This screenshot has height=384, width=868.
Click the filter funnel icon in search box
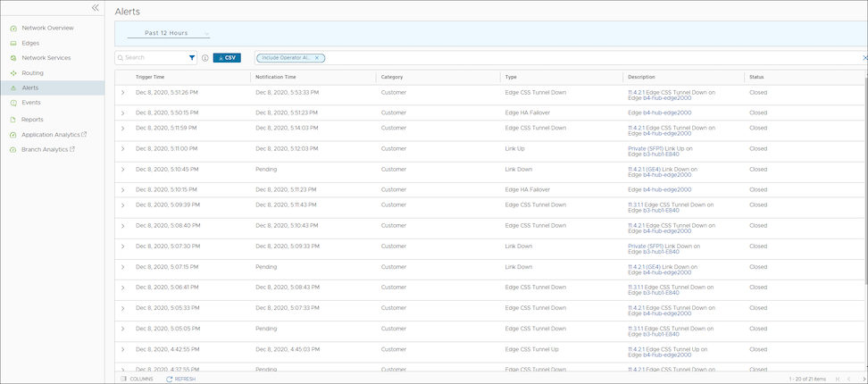192,58
